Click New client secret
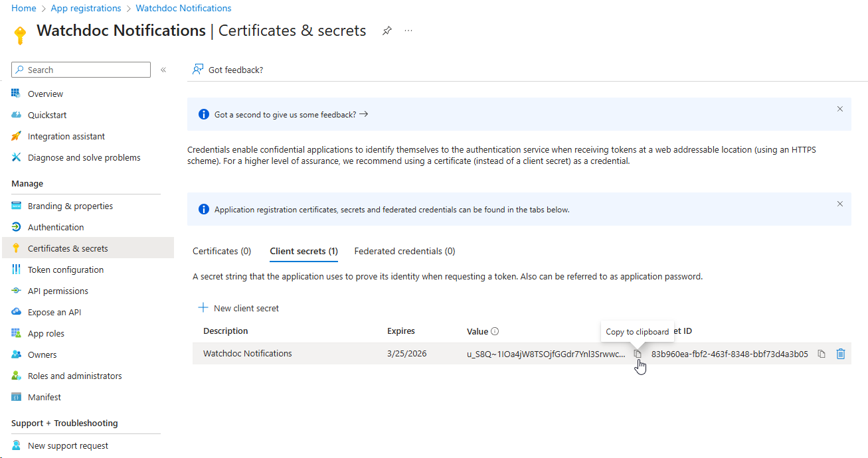This screenshot has height=458, width=868. point(238,308)
